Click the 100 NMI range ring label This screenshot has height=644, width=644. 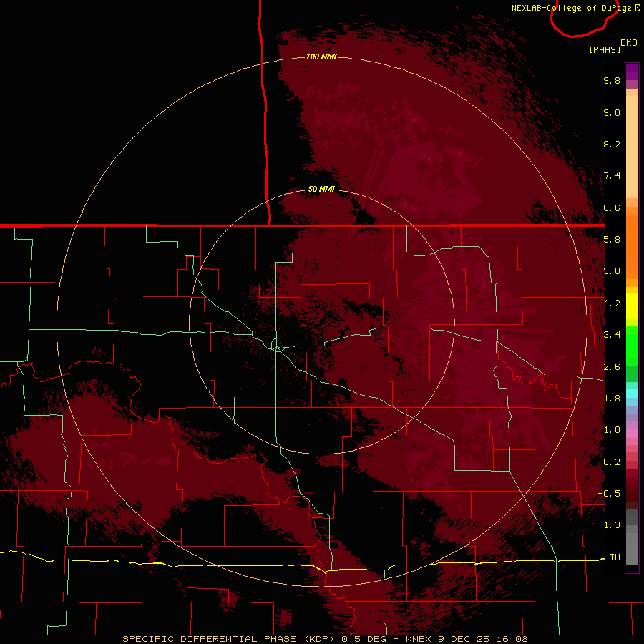click(x=321, y=57)
